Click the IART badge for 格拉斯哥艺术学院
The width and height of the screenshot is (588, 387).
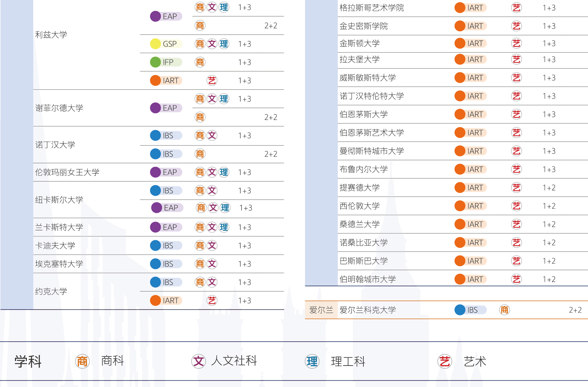click(470, 8)
